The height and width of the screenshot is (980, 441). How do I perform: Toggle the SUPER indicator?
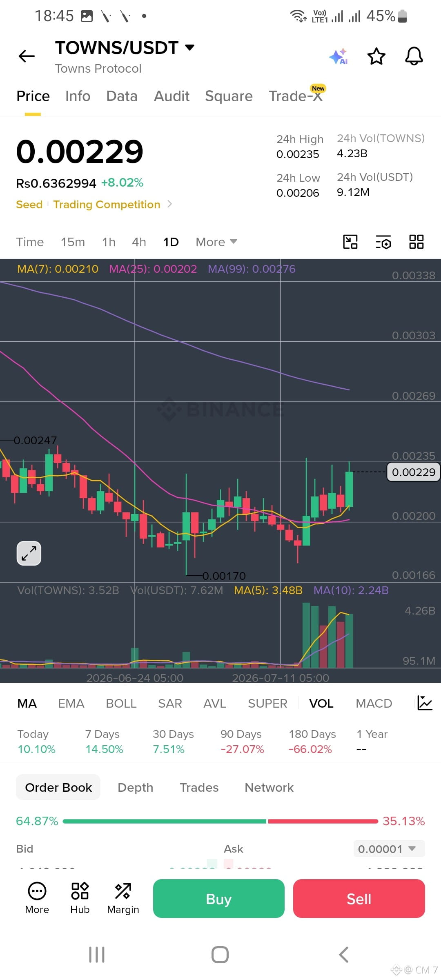(x=267, y=703)
